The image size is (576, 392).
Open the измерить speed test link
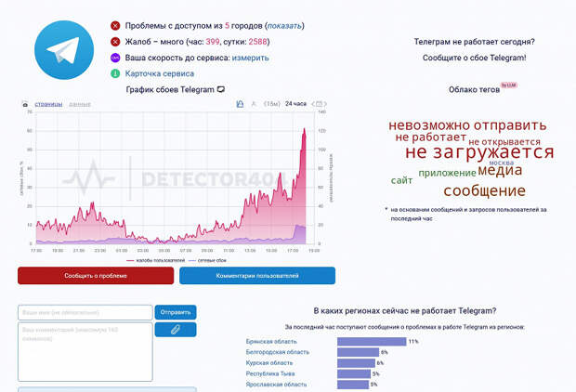click(251, 58)
